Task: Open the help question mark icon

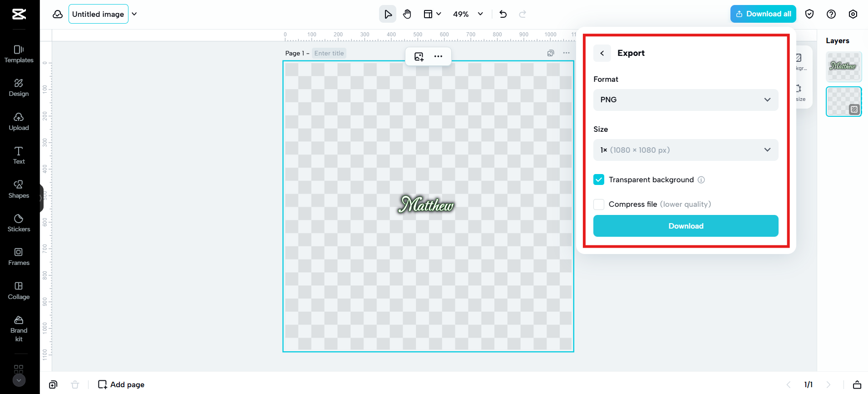Action: (x=831, y=14)
